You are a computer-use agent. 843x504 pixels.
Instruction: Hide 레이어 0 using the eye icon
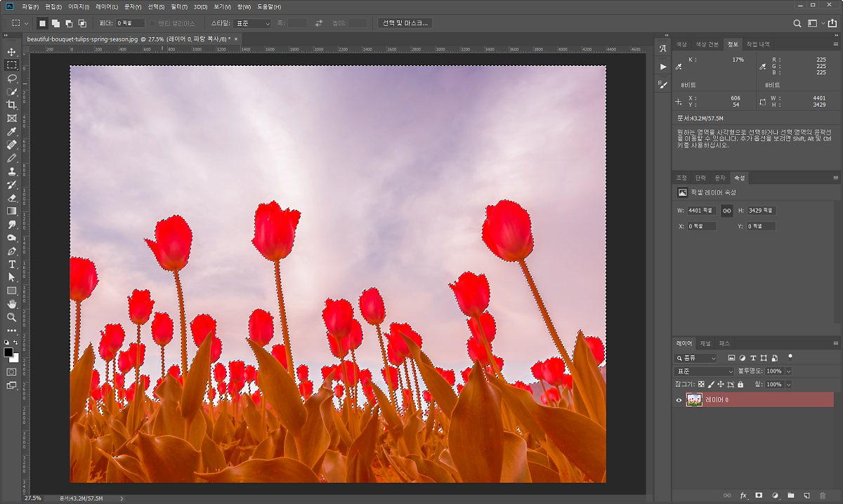(x=679, y=400)
